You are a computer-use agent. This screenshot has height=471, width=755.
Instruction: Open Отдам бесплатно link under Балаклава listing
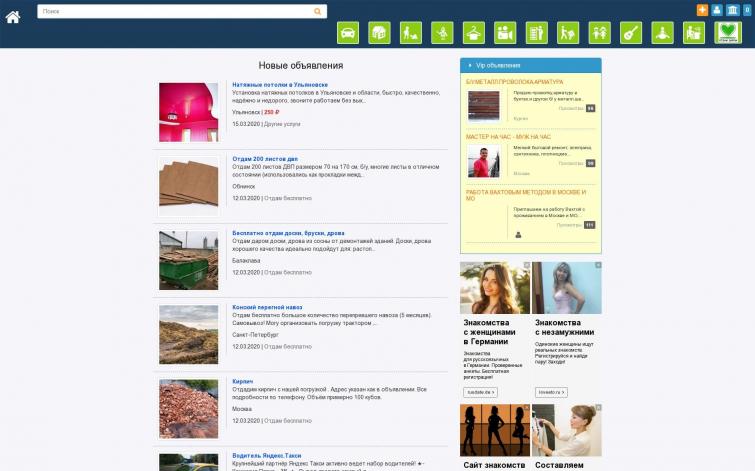(x=288, y=273)
